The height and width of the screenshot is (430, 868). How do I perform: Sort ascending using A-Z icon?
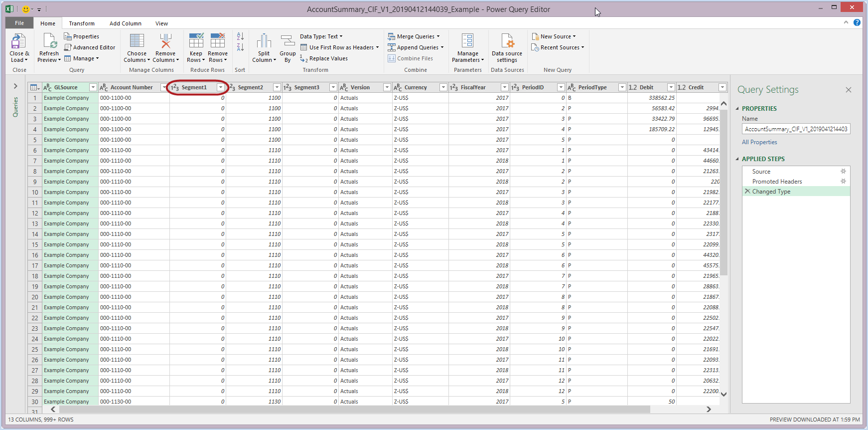[x=240, y=36]
